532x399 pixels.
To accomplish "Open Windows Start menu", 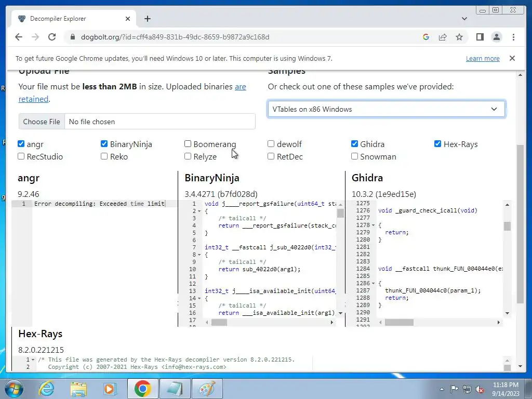I will pos(14,389).
